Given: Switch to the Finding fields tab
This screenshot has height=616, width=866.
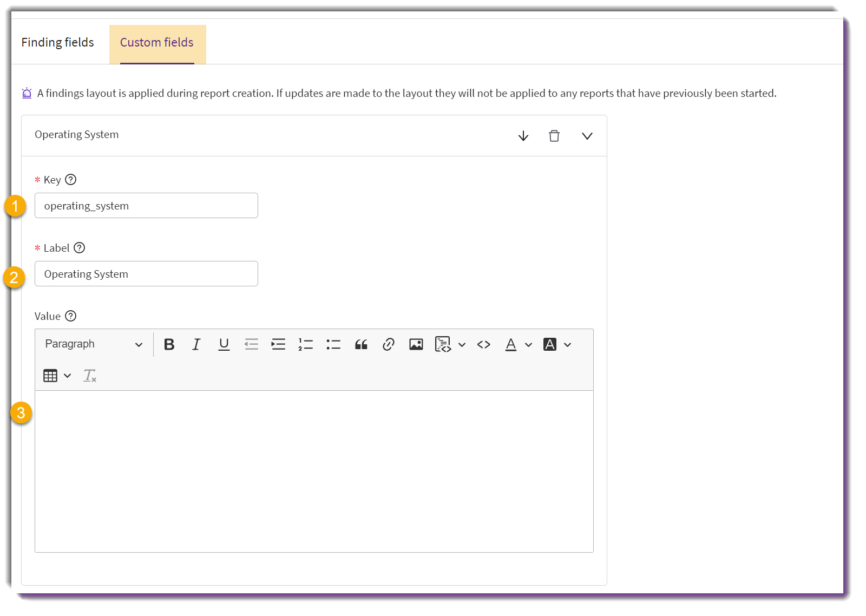Looking at the screenshot, I should click(x=58, y=43).
